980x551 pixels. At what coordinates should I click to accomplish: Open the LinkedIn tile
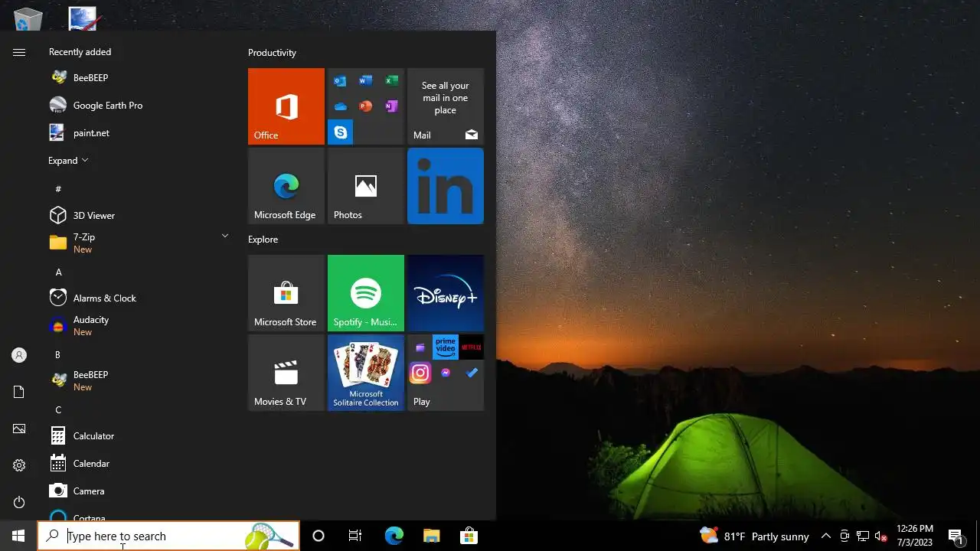click(x=446, y=186)
